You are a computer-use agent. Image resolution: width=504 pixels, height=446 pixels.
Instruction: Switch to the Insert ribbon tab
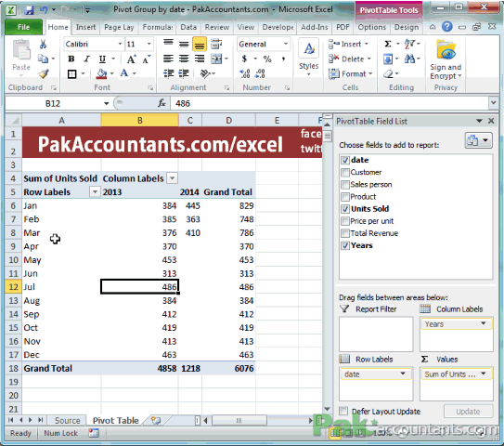point(85,27)
